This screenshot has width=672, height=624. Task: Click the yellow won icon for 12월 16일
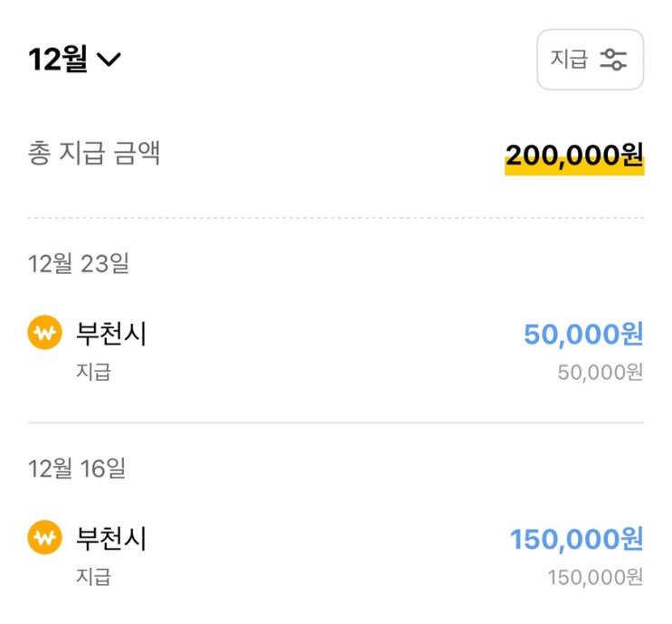tap(44, 539)
